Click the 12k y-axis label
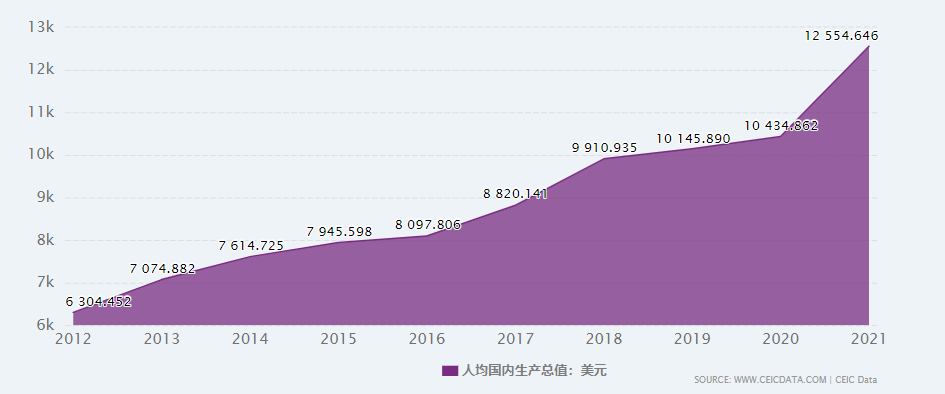945x394 pixels. (42, 70)
